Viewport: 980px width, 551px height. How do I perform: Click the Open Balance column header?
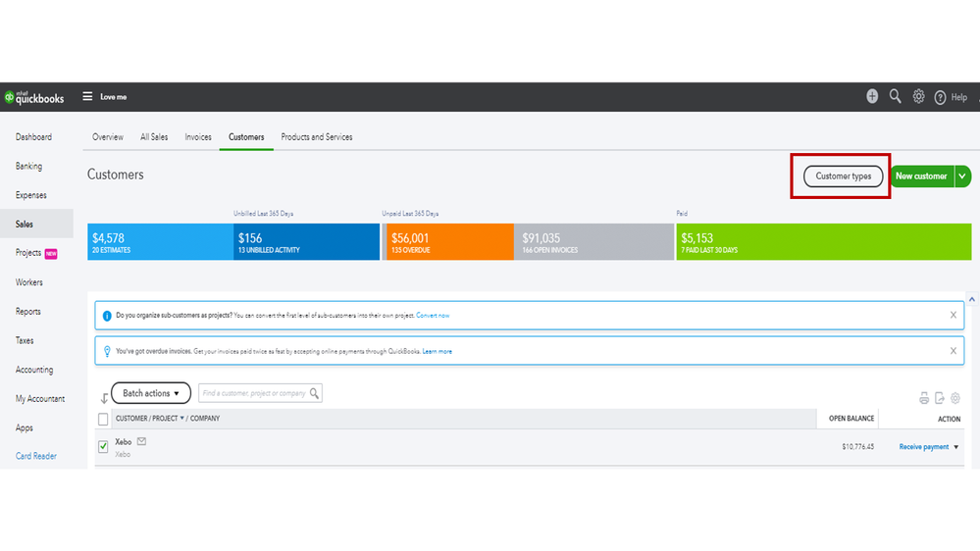[x=851, y=419]
